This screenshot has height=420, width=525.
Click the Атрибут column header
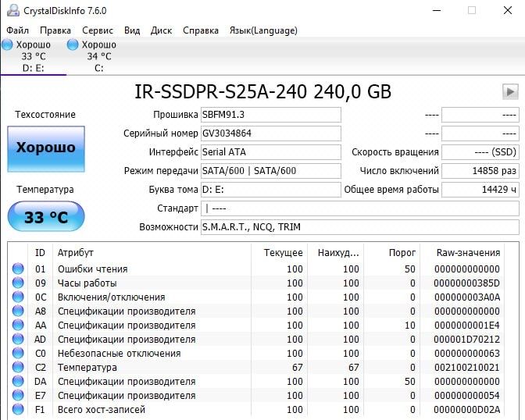pyautogui.click(x=152, y=253)
